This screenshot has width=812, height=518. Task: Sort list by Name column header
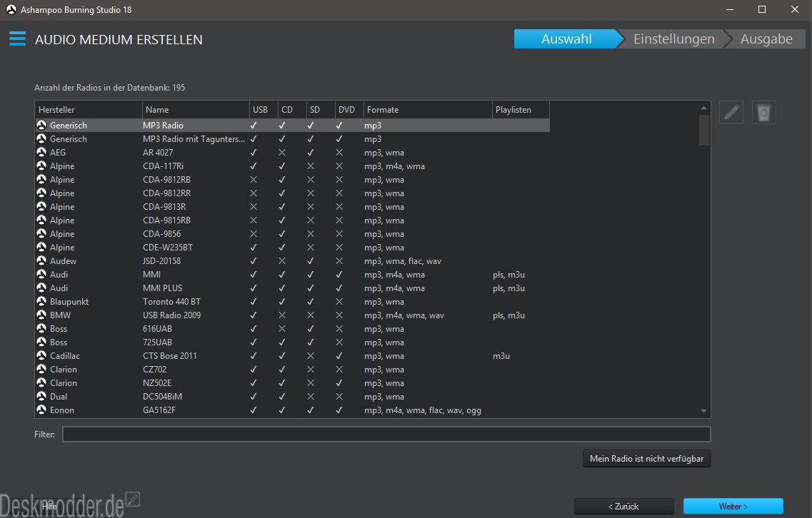(195, 110)
